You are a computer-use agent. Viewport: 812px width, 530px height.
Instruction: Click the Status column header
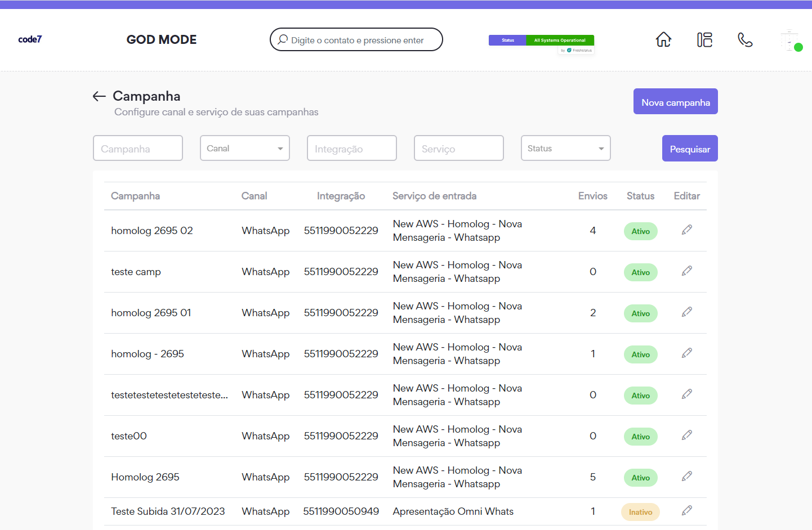[x=641, y=196]
